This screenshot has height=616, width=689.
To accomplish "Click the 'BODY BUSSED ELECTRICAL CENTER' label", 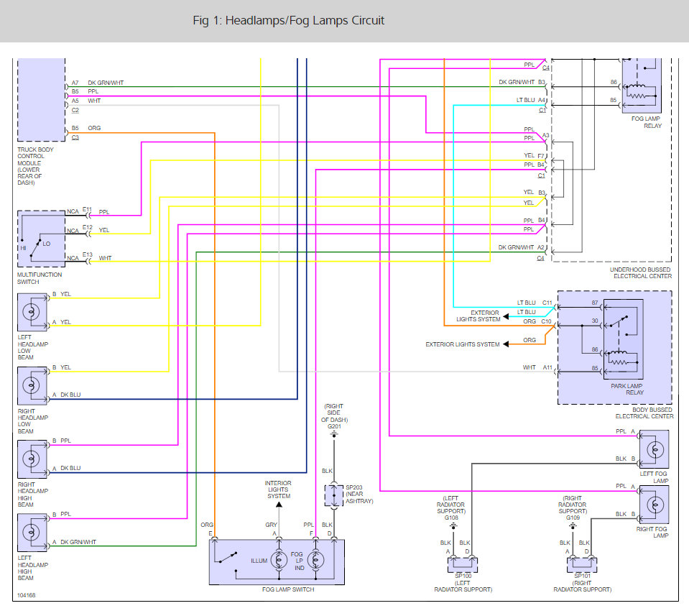I will click(x=644, y=413).
